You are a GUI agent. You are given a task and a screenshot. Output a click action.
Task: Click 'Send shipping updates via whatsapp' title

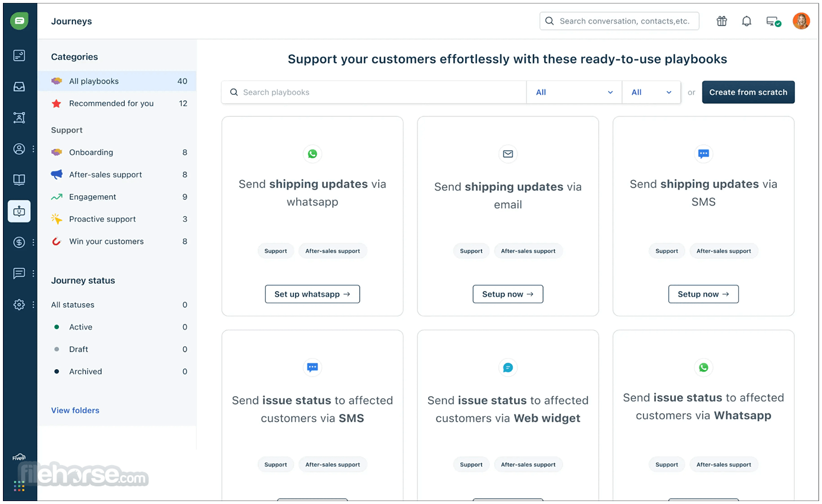pyautogui.click(x=313, y=193)
